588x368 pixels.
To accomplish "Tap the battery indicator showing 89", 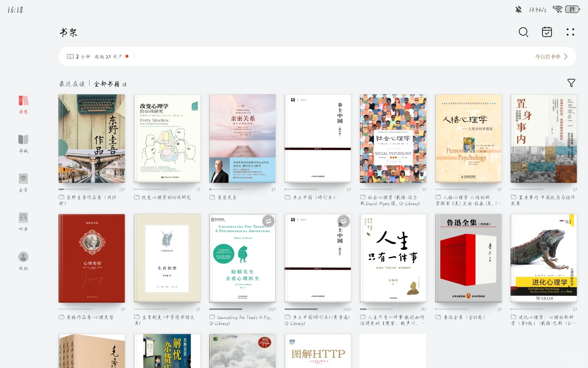I will [572, 9].
